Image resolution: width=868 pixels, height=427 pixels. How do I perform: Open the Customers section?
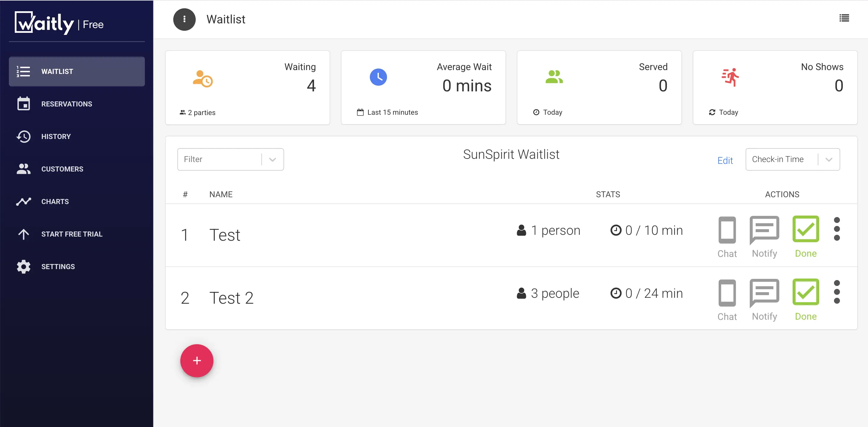[x=77, y=169]
